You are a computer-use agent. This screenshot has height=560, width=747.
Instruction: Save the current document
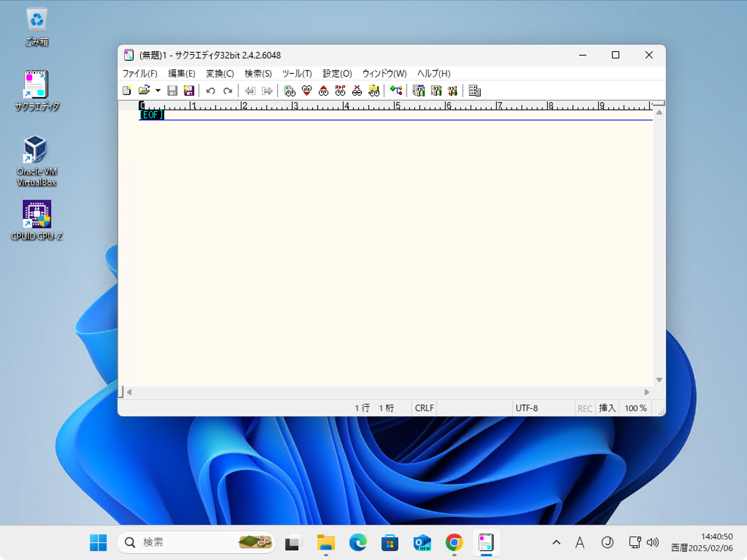[x=172, y=90]
